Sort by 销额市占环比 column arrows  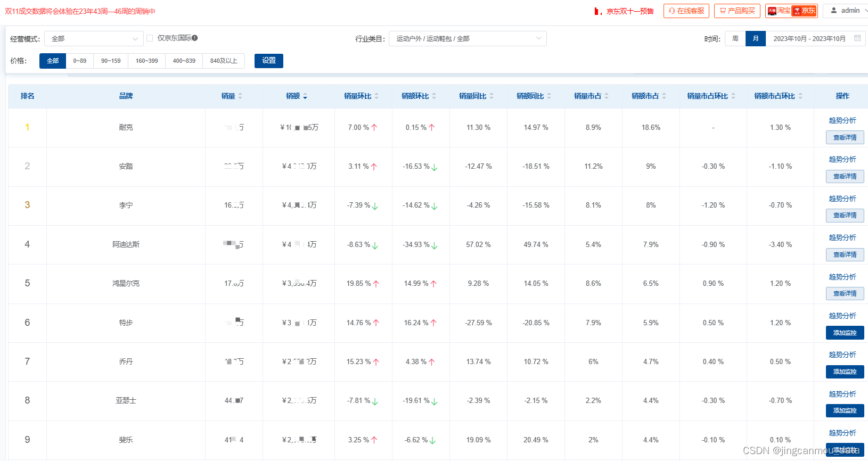pos(800,96)
